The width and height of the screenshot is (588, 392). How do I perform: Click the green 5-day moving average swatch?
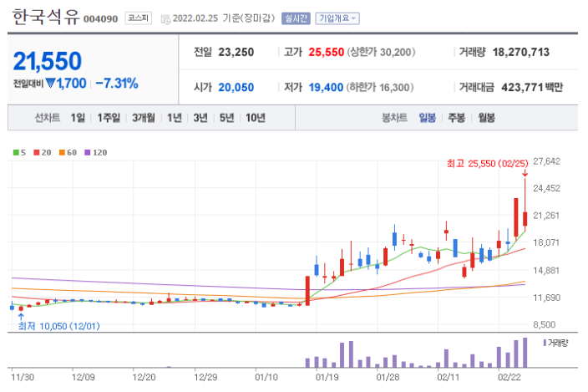coord(16,152)
